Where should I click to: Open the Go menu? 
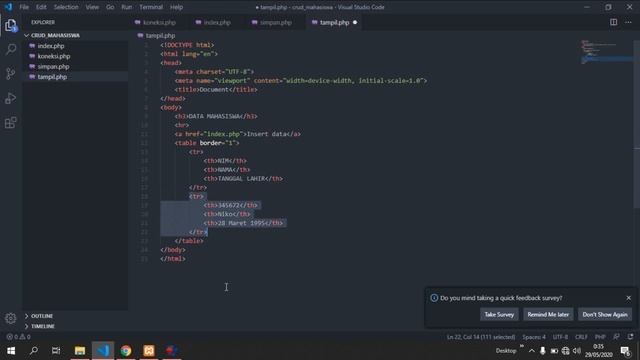tap(110, 7)
